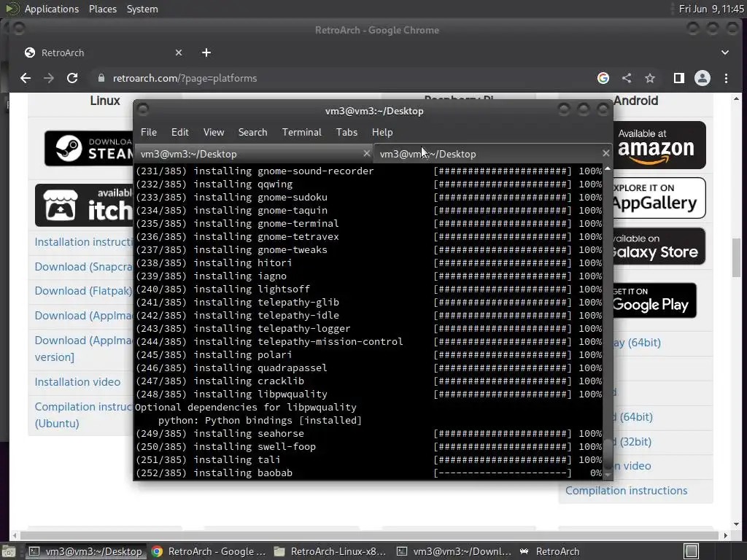Open Linux Installation instructions link

coord(84,242)
